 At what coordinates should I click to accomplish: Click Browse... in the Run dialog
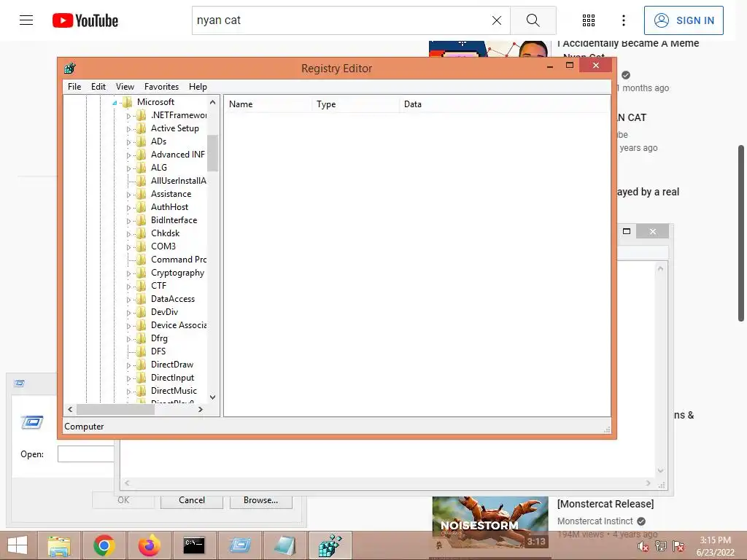click(260, 500)
